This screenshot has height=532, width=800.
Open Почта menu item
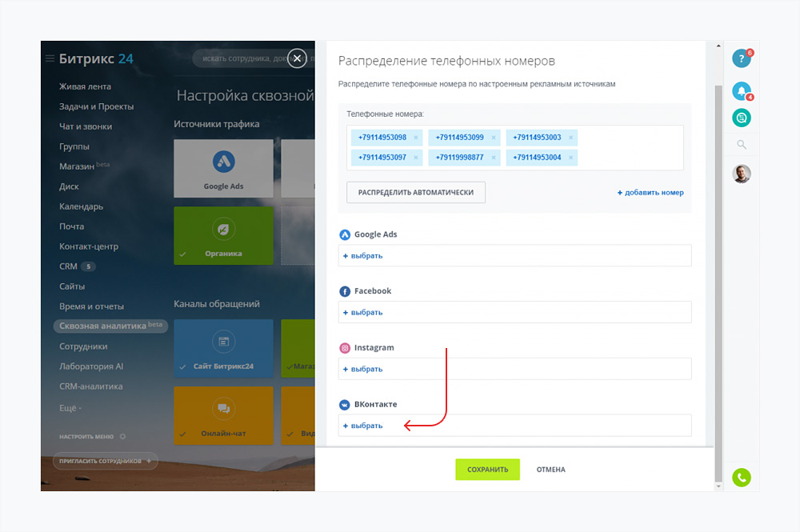tap(71, 226)
